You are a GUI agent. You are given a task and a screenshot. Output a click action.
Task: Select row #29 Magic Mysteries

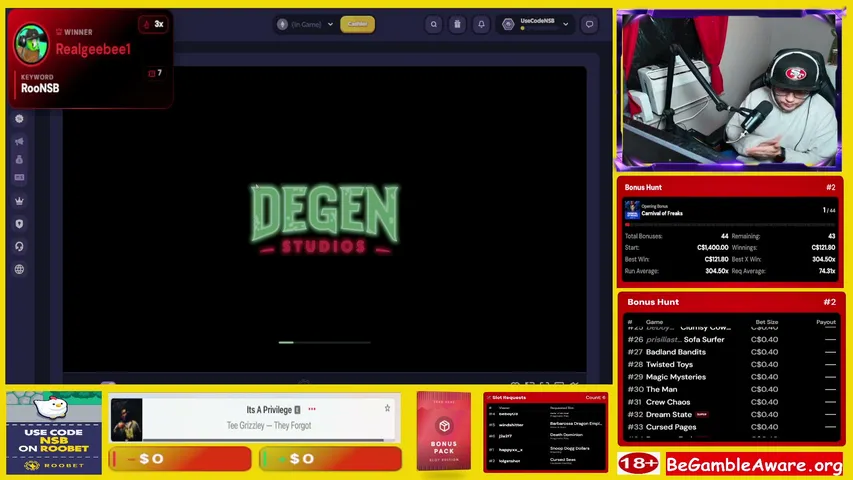731,377
